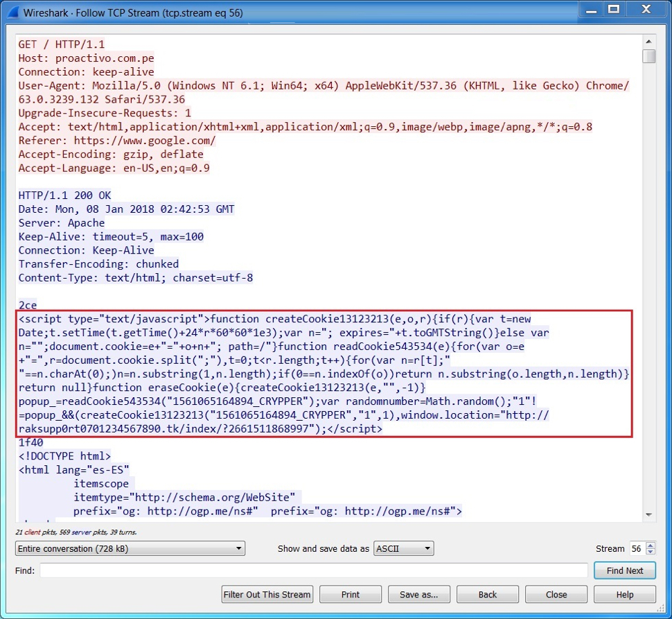Click the 'Date: Mon, 08 Jan 2018 02:42:53 GMT' line
Image resolution: width=672 pixels, height=619 pixels.
click(126, 209)
